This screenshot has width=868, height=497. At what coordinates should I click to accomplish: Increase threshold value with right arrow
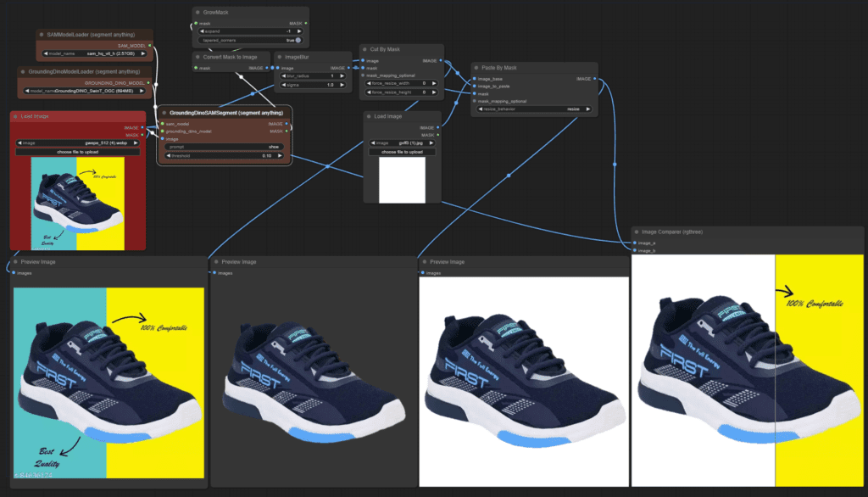click(280, 156)
